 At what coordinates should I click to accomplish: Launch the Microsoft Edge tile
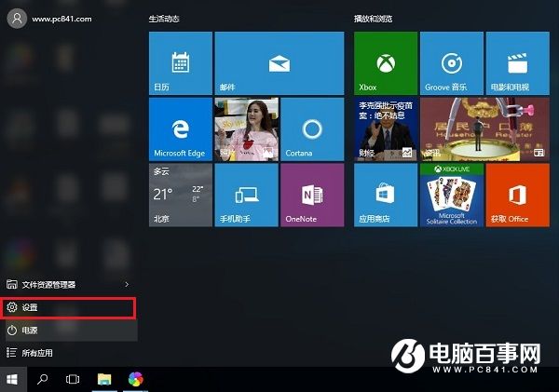tap(181, 129)
